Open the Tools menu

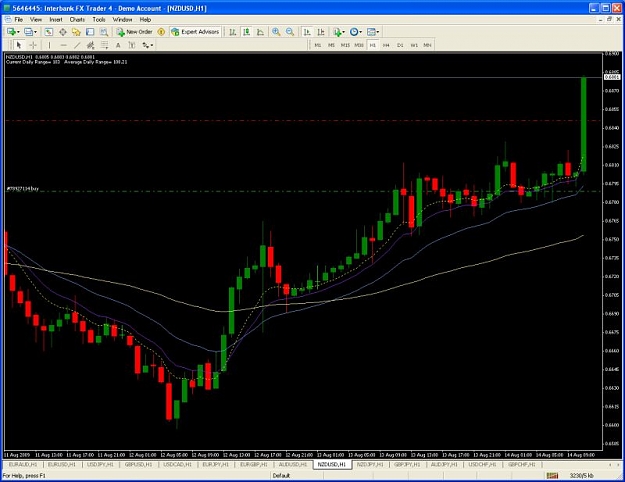pos(99,19)
